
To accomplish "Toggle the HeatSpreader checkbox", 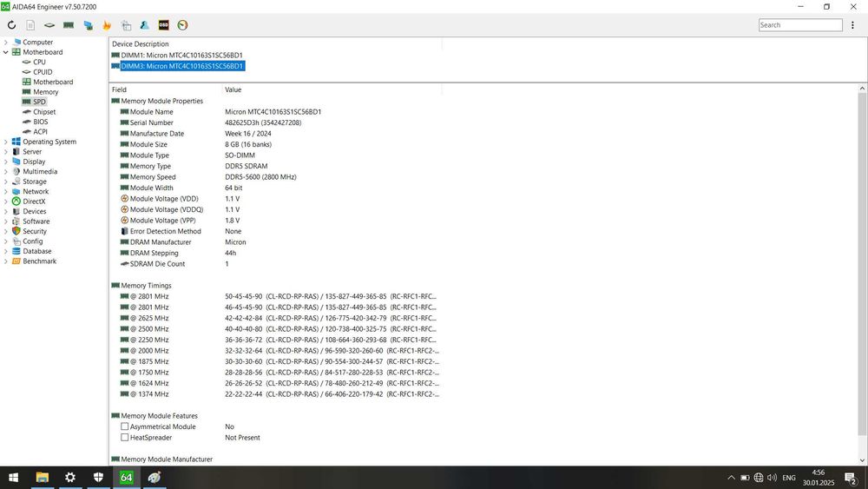I will pyautogui.click(x=124, y=438).
